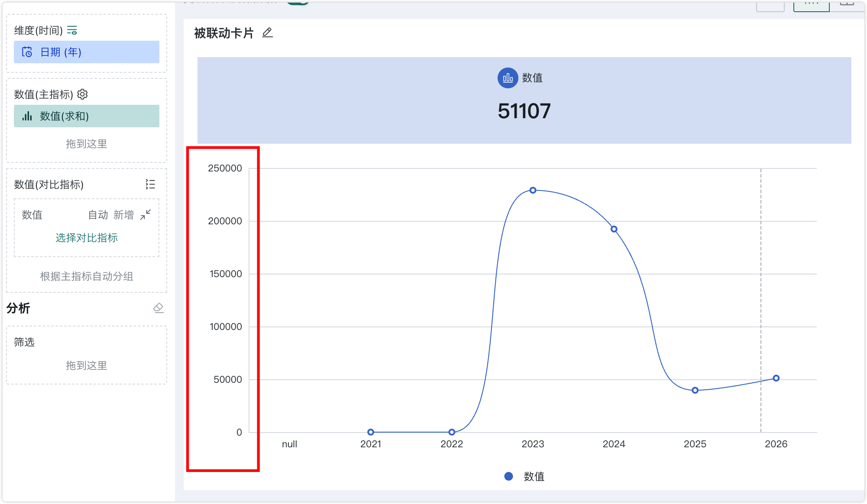Click the 2025 data point on the line
The image size is (867, 504).
pos(695,390)
